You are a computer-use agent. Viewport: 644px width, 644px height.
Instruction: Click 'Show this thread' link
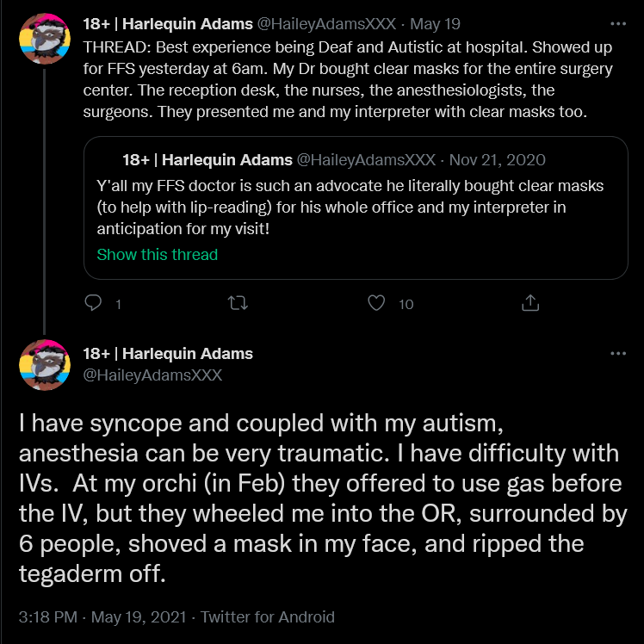(158, 255)
